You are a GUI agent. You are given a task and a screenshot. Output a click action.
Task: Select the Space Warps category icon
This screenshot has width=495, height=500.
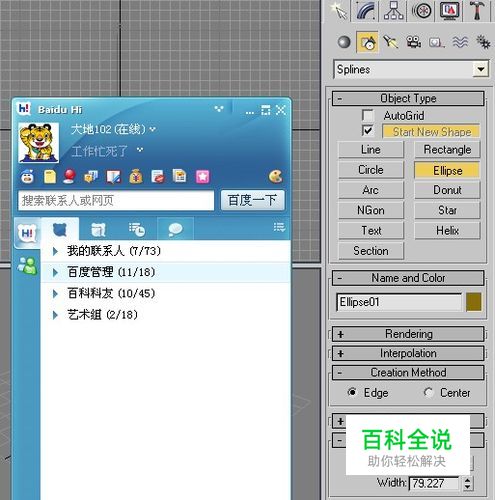coord(460,42)
